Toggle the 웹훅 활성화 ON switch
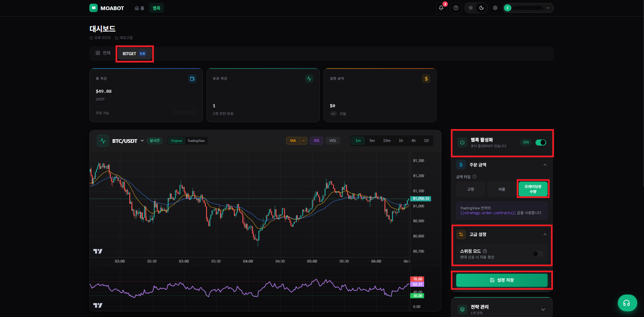644x317 pixels. click(x=541, y=142)
